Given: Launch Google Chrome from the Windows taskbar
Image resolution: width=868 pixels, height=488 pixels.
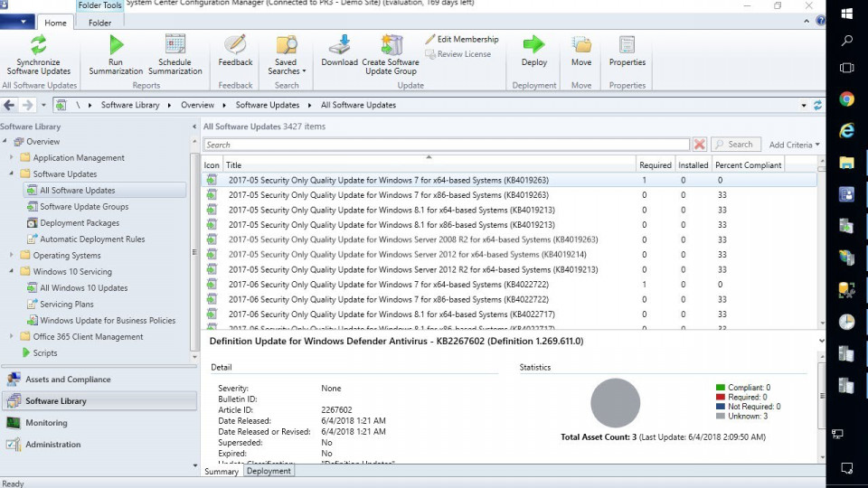Looking at the screenshot, I should point(846,99).
